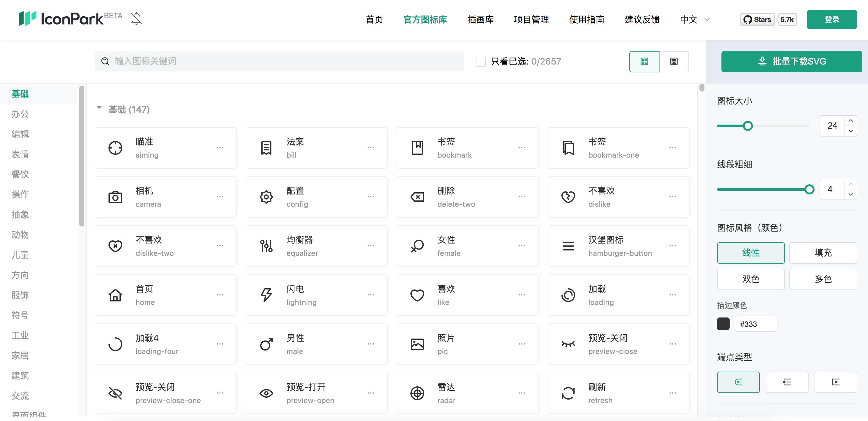The height and width of the screenshot is (421, 868).
Task: Switch to the compact grid view mode
Action: [x=673, y=61]
